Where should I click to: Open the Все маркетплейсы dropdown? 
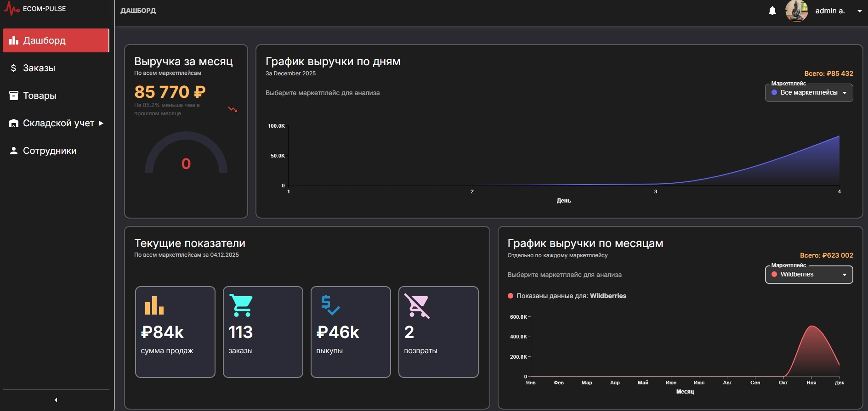coord(809,93)
